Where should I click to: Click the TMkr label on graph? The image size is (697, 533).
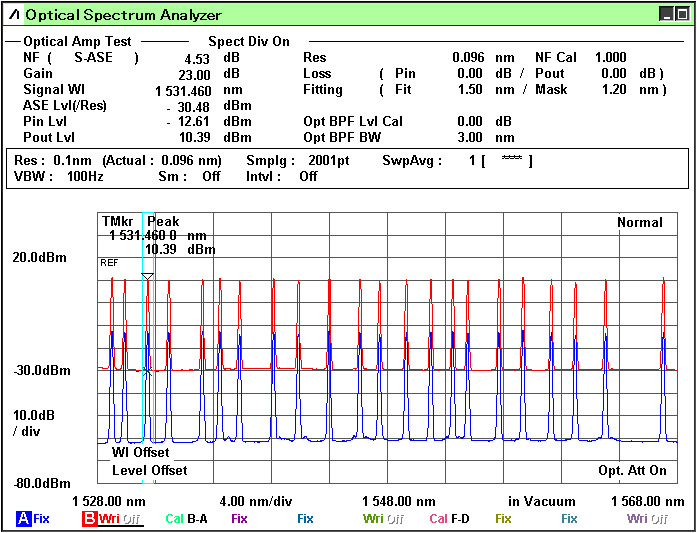point(118,221)
